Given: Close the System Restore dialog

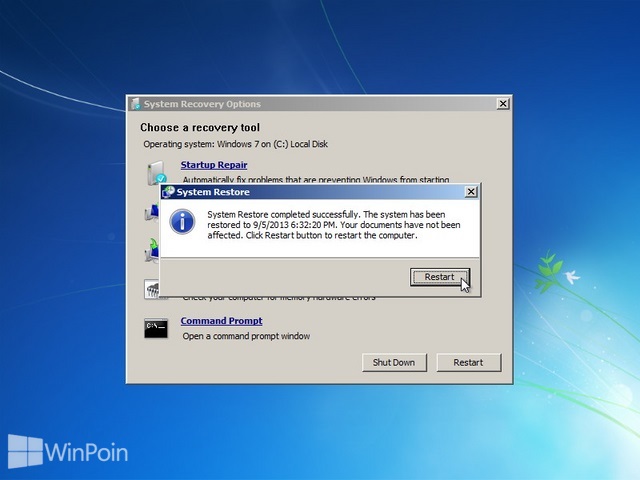Looking at the screenshot, I should [471, 191].
